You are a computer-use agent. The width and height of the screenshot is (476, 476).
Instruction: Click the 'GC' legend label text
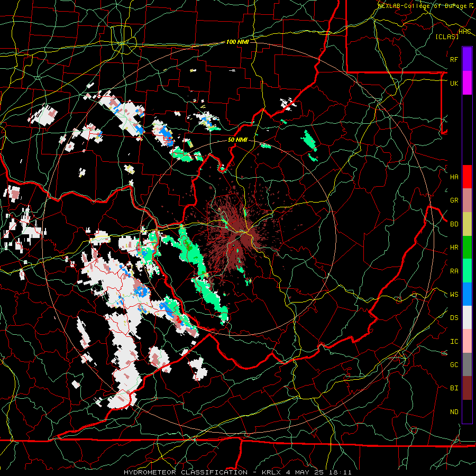pos(454,365)
